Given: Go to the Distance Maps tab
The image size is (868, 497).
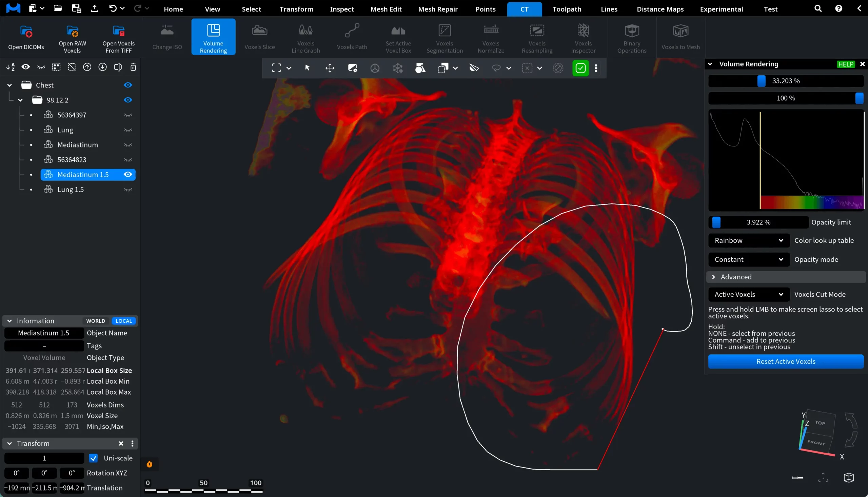Looking at the screenshot, I should tap(660, 9).
